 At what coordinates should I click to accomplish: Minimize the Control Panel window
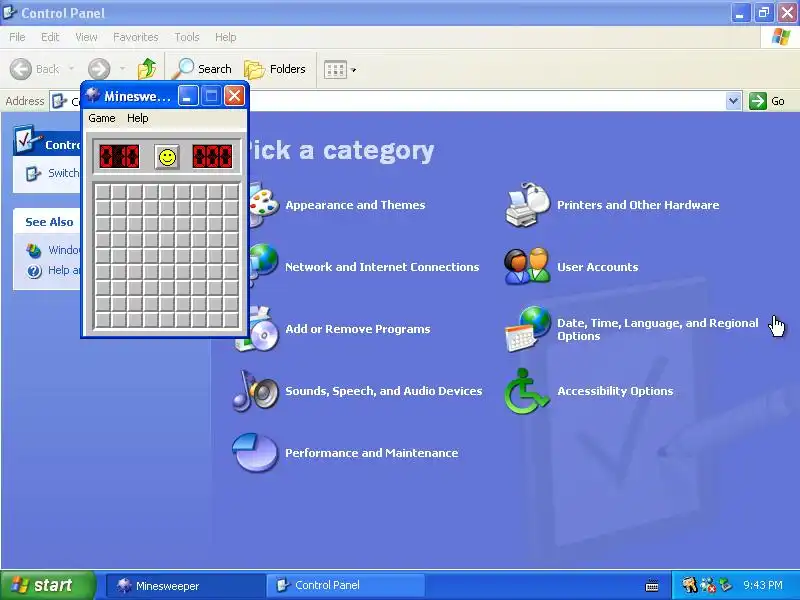click(740, 13)
